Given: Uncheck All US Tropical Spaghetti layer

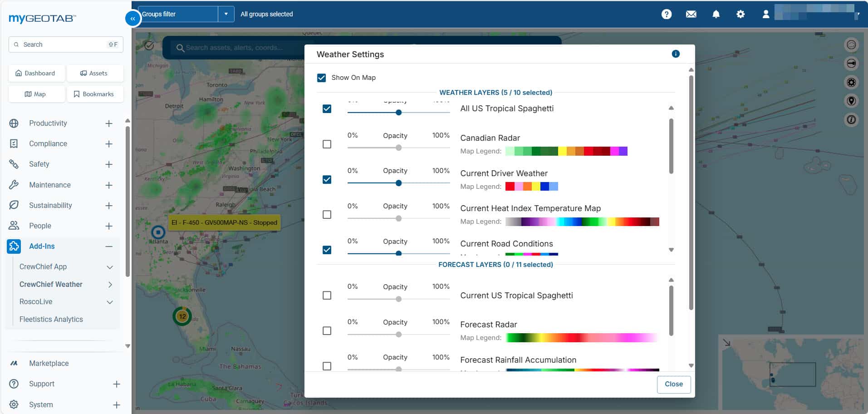Looking at the screenshot, I should point(327,109).
